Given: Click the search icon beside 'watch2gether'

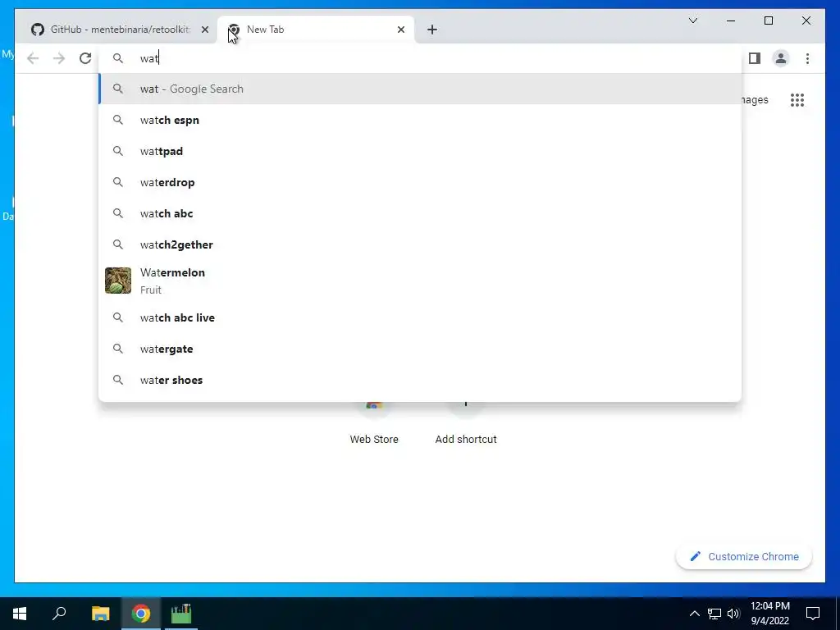Looking at the screenshot, I should (x=118, y=244).
